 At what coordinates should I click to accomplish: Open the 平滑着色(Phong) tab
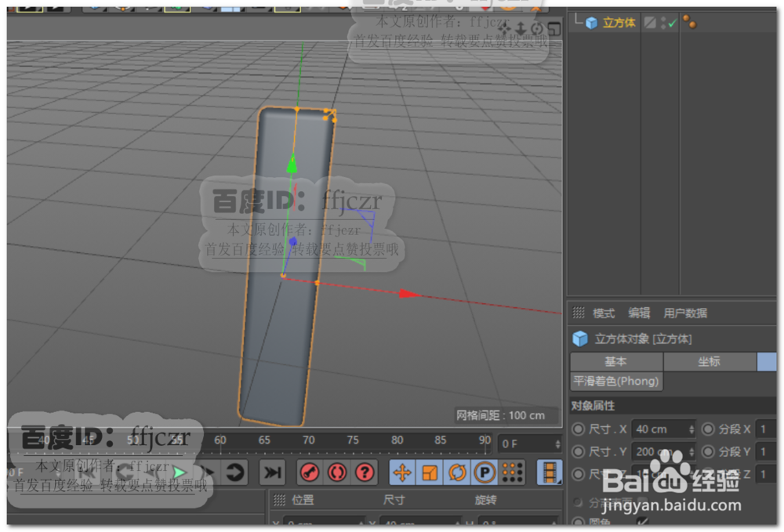coord(616,381)
